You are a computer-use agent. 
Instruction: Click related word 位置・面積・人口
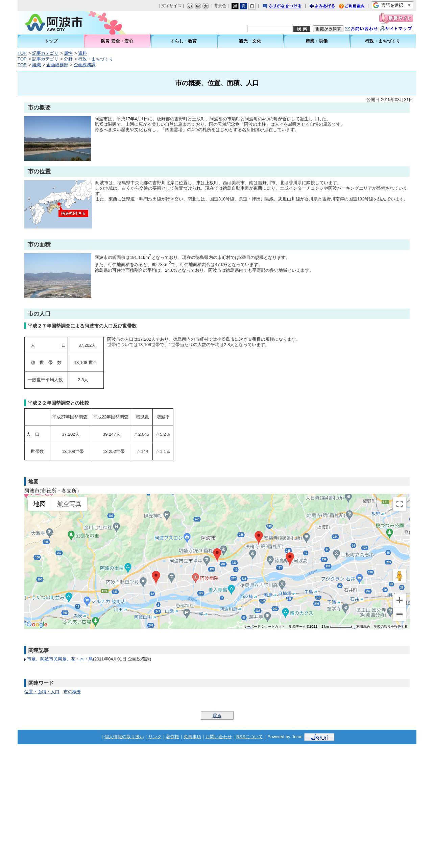42,692
